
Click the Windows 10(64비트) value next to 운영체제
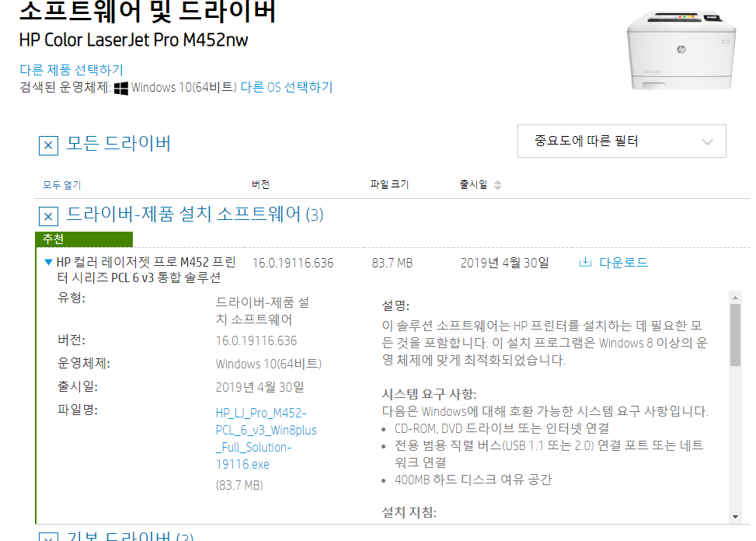(x=269, y=364)
